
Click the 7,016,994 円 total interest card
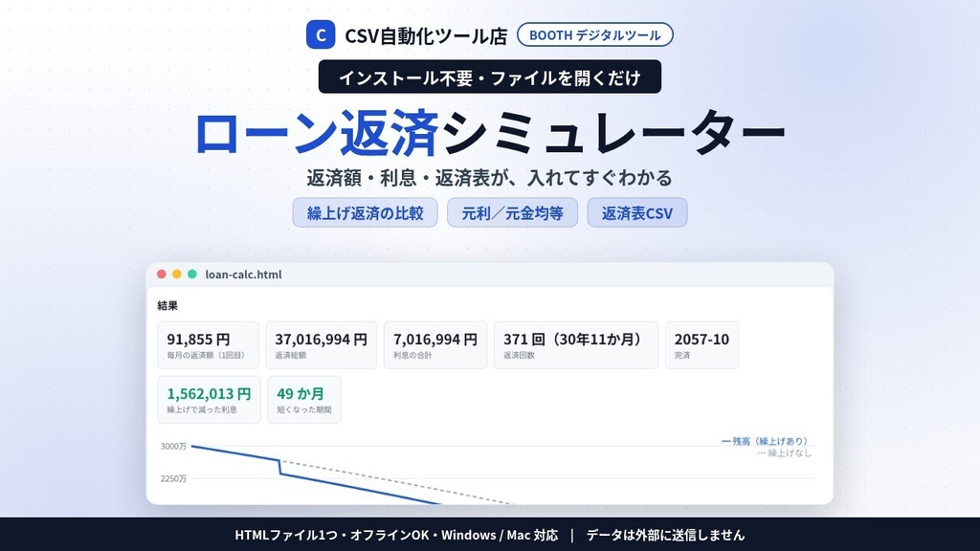[x=435, y=344]
